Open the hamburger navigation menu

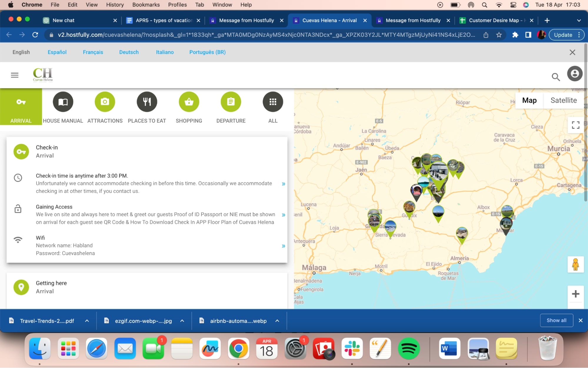(14, 75)
